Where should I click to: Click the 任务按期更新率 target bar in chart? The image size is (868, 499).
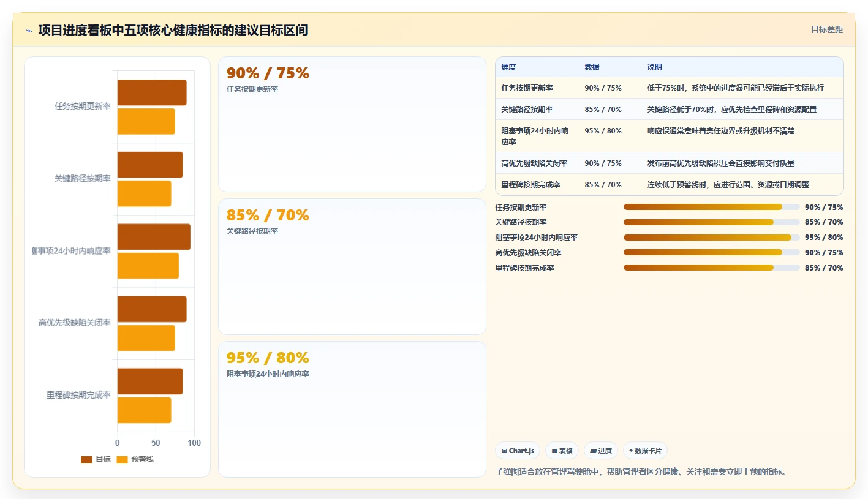(x=152, y=92)
